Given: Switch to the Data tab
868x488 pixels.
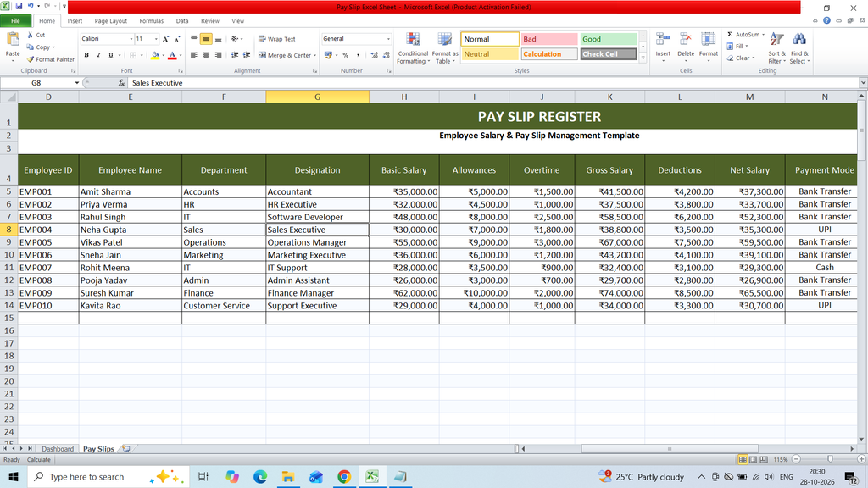Looking at the screenshot, I should click(x=182, y=21).
